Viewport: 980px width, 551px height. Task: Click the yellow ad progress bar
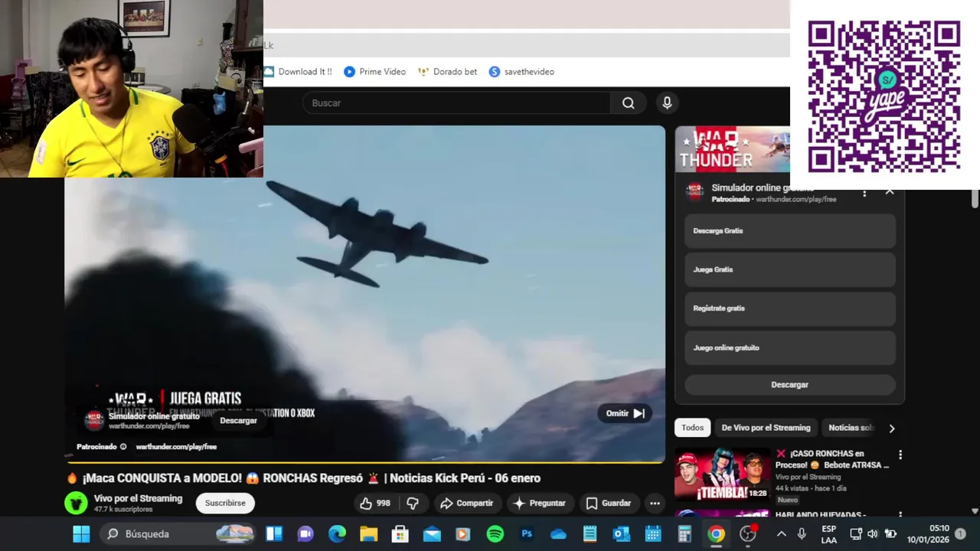(364, 462)
